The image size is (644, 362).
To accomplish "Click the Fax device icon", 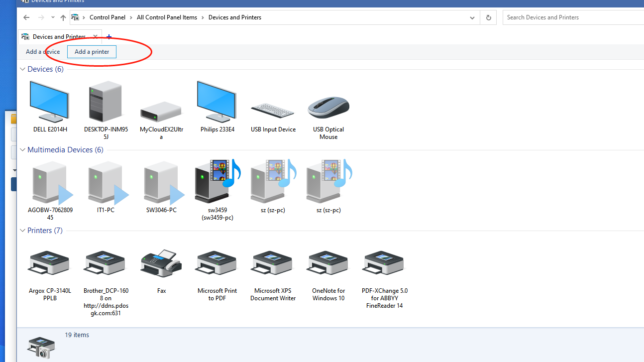I will click(161, 264).
